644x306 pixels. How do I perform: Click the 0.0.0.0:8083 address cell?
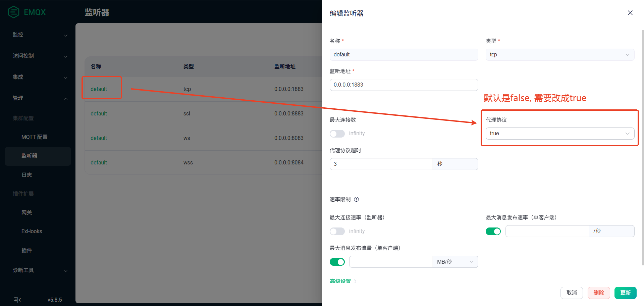tap(289, 138)
